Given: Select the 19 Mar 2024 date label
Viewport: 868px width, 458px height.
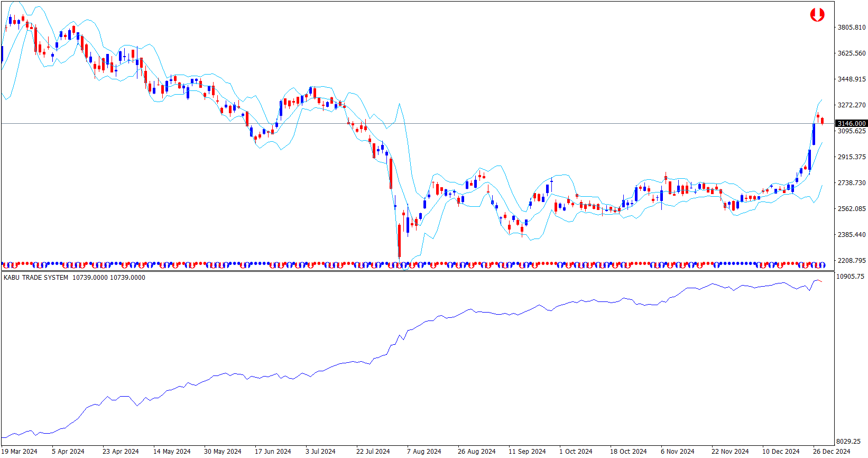Looking at the screenshot, I should pyautogui.click(x=20, y=451).
